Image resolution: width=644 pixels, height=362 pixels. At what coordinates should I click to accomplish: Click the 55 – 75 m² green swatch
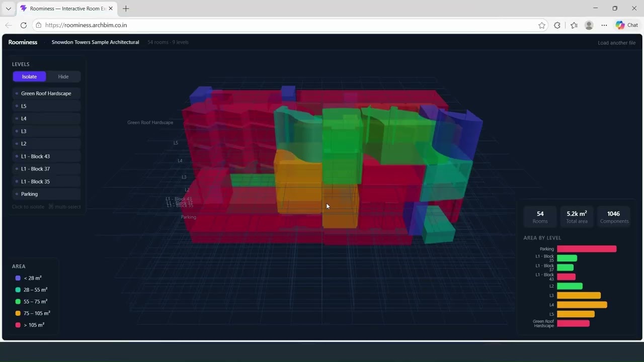[x=18, y=302]
